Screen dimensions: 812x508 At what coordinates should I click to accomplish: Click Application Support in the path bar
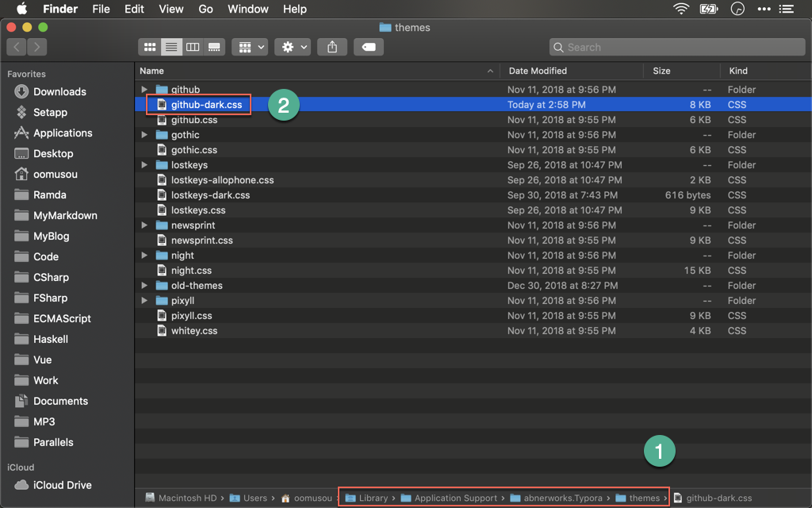tap(450, 498)
